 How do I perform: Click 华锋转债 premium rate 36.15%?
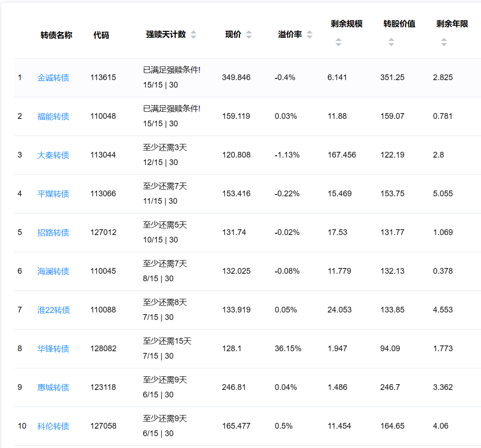pos(288,349)
